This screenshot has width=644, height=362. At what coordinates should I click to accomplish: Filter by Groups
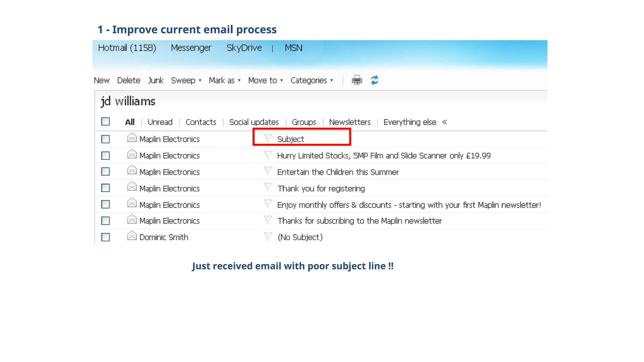tap(304, 122)
